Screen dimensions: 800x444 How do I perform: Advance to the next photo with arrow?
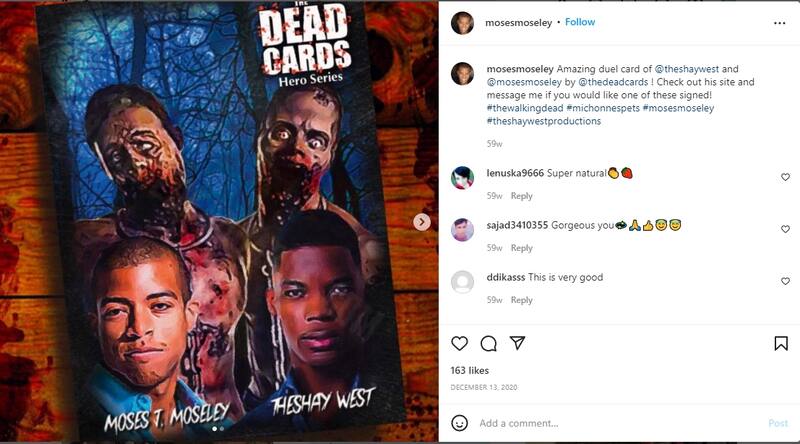[x=421, y=222]
